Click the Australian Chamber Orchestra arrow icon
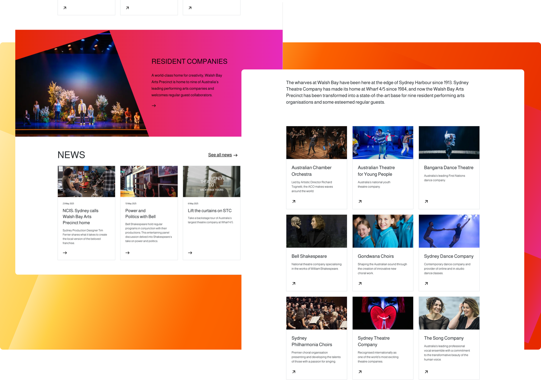 coord(293,201)
